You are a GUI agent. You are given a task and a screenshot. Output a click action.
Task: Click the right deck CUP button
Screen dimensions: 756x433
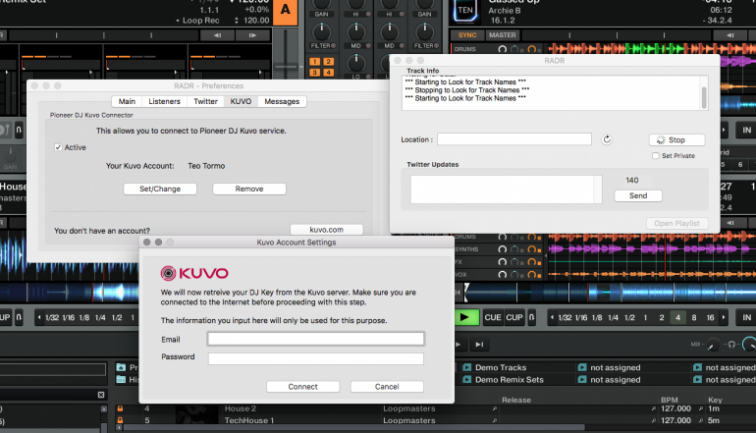pyautogui.click(x=514, y=317)
